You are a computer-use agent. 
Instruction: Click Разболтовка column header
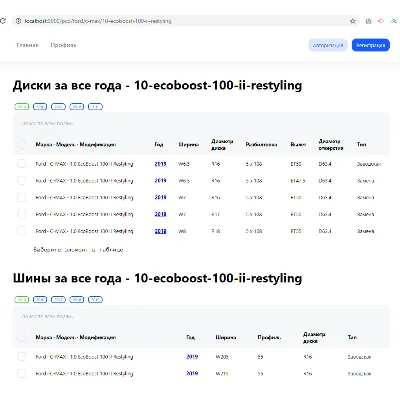click(261, 145)
